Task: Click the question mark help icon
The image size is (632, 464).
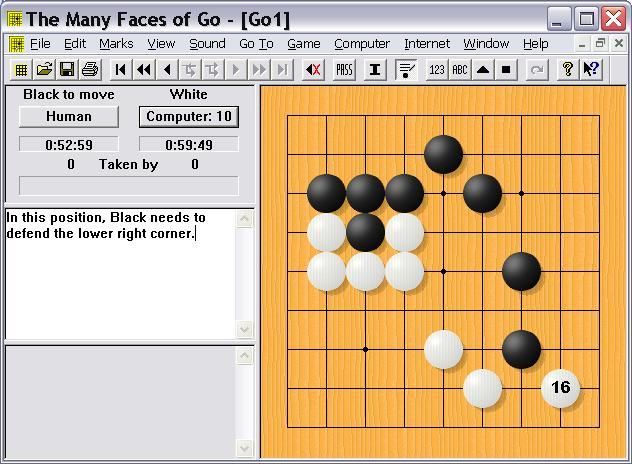Action: [567, 69]
